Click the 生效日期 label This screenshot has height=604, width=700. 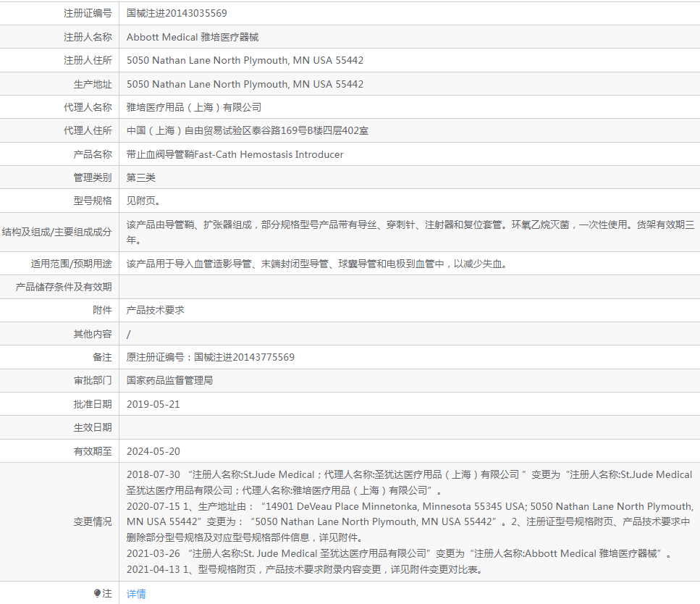tap(93, 428)
